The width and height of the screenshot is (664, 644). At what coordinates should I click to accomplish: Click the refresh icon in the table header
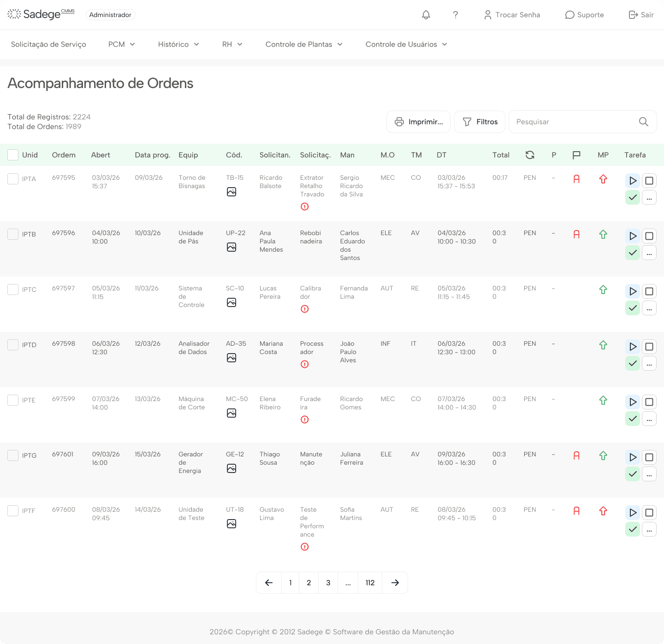tap(530, 155)
